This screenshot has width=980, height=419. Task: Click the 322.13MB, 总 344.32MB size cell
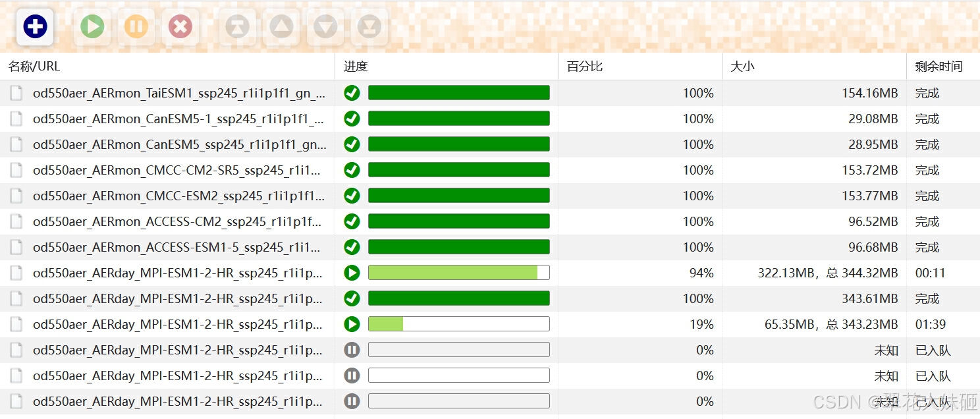(828, 273)
